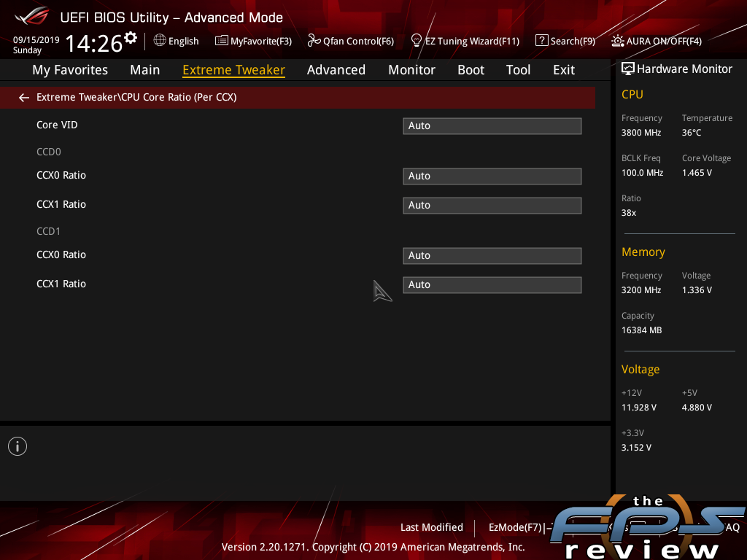
Task: Click the ROG logo at the top left
Action: point(32,17)
